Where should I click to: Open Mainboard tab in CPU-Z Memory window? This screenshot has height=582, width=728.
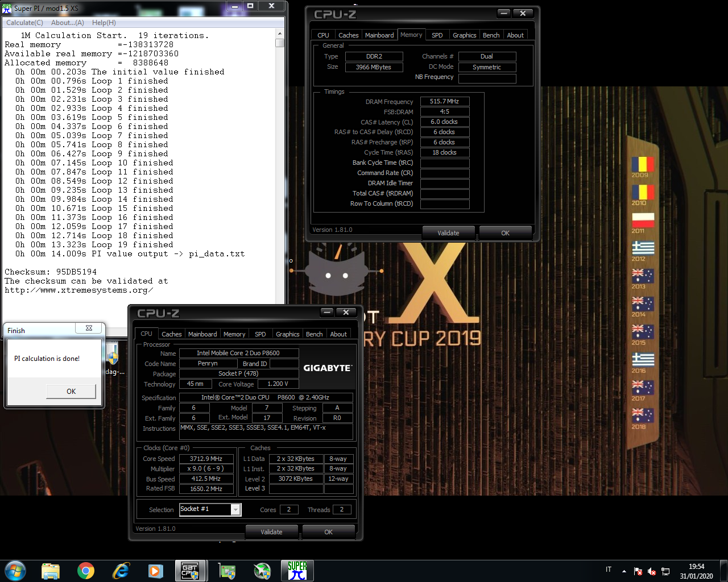379,35
